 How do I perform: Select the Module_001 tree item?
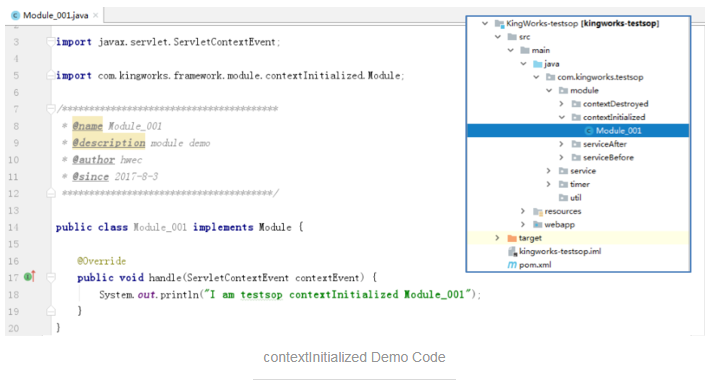tap(578, 131)
